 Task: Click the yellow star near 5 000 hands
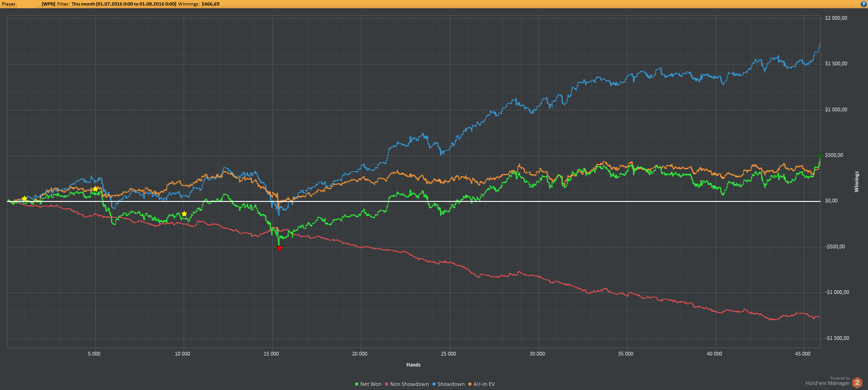tap(95, 189)
